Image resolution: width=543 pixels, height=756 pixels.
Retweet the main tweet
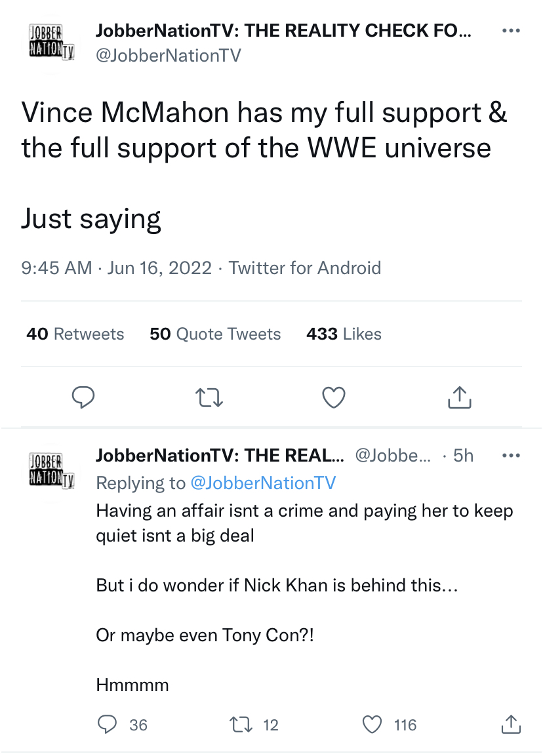[x=209, y=397]
